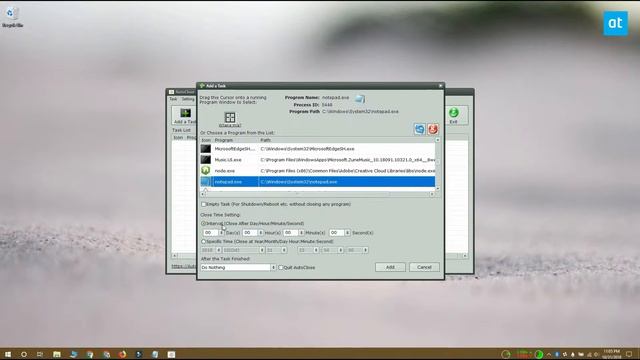This screenshot has width=640, height=360.
Task: Open Recycle Bin on the desktop
Action: 12,17
